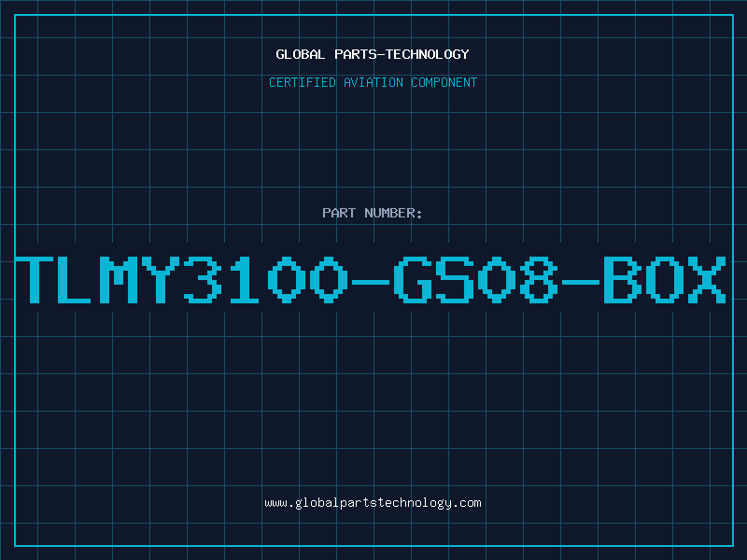Open the www.globalpartstechnology.com link
Viewport: 747px width, 560px height.
(373, 503)
